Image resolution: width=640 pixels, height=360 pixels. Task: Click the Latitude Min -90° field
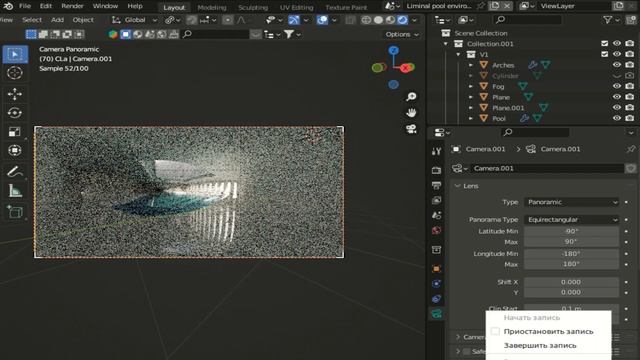coord(571,231)
